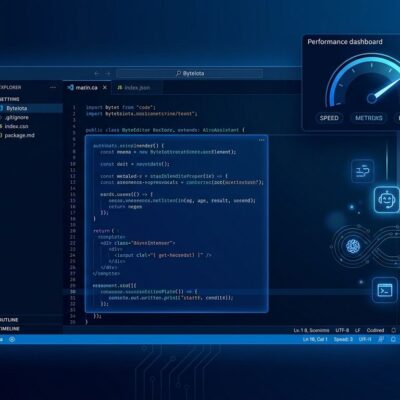Click the EXPLORER panel heading
400x400 pixels.
[x=10, y=87]
